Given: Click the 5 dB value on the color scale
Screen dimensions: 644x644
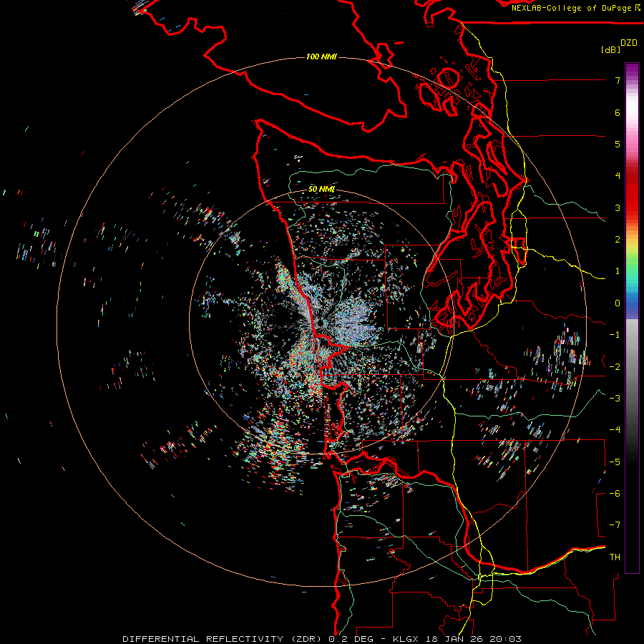Looking at the screenshot, I should pyautogui.click(x=618, y=144).
